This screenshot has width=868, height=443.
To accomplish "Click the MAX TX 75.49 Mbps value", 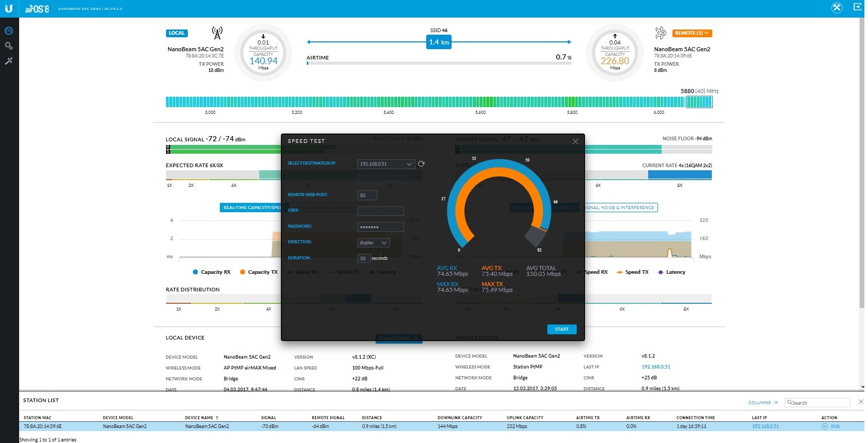I will coord(497,290).
